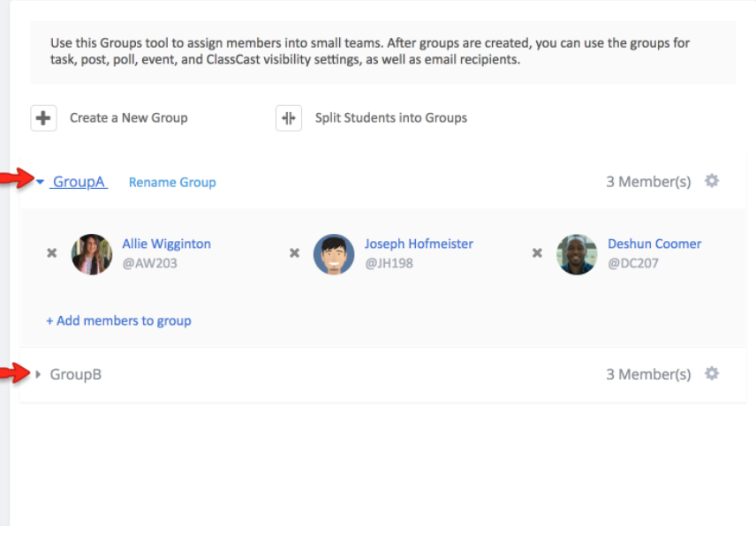The width and height of the screenshot is (756, 549).
Task: Open GroupB settings gear
Action: tap(712, 373)
